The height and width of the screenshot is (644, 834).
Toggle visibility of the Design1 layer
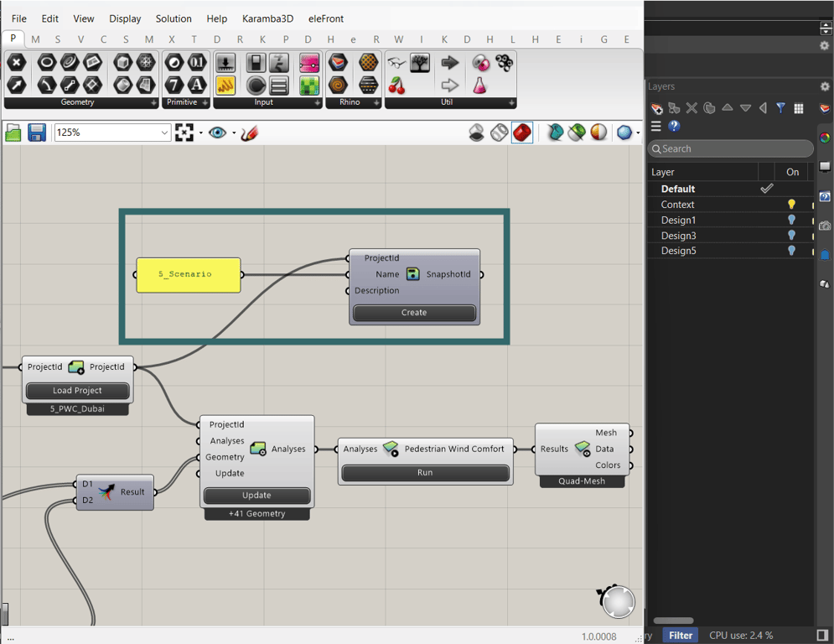(791, 221)
